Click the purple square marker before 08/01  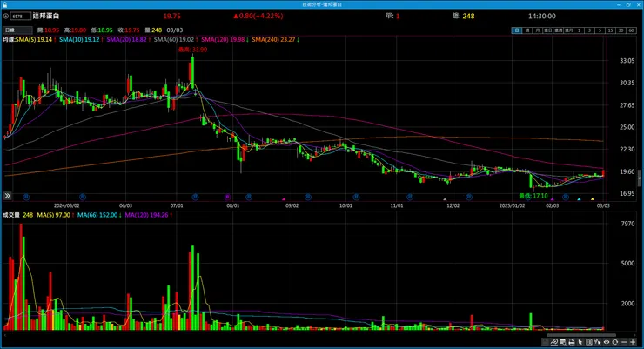click(228, 197)
